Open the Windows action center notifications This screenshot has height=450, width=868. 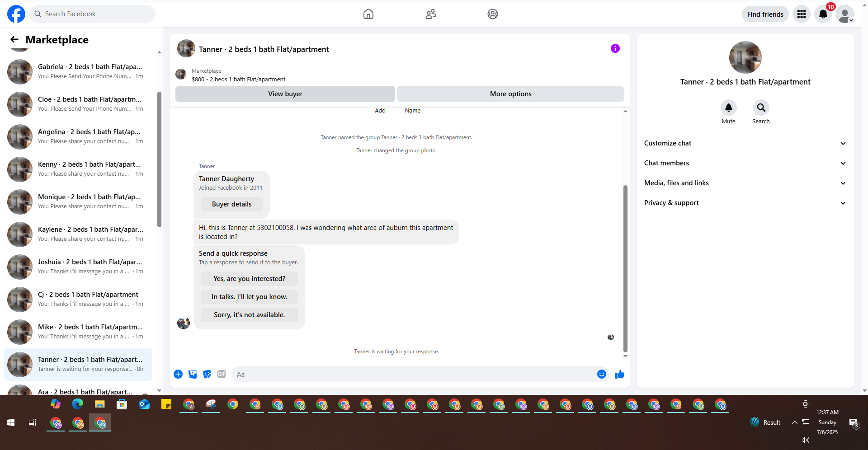(x=854, y=423)
